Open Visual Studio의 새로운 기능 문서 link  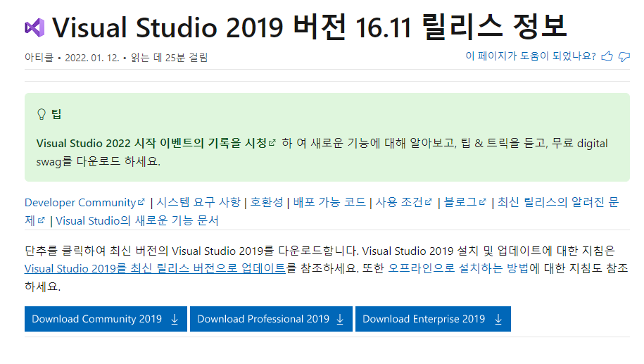pyautogui.click(x=137, y=221)
